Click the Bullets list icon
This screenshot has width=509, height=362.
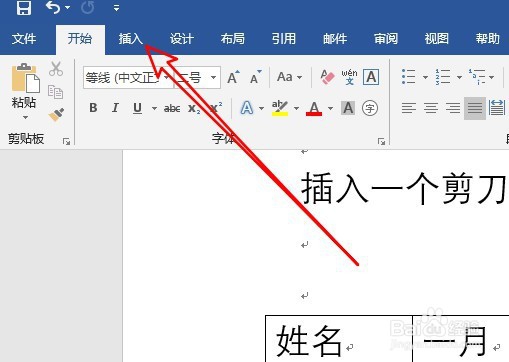409,77
